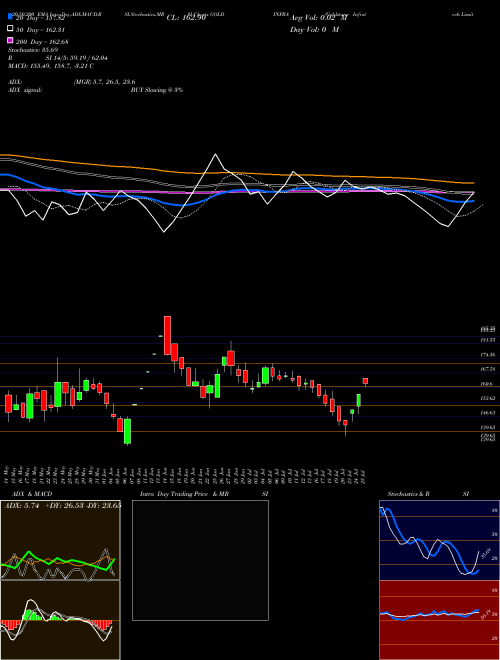Click the lowest green candlestick in early June

[127, 431]
